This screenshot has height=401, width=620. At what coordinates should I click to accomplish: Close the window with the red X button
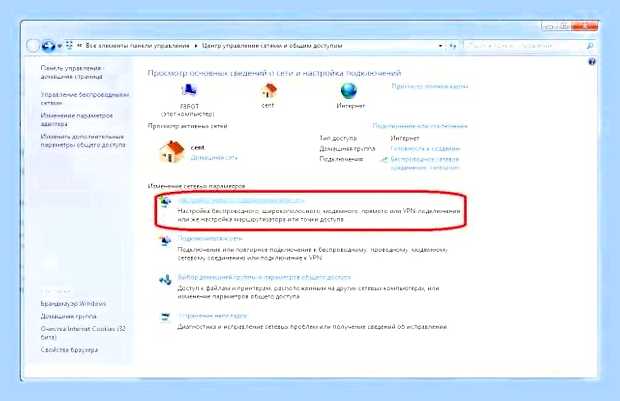(x=584, y=26)
